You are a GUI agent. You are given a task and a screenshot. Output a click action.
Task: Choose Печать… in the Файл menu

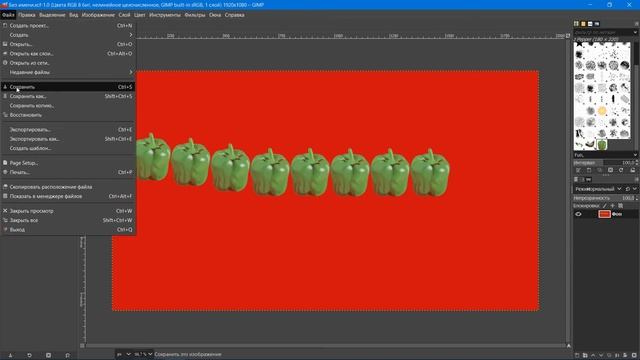(x=68, y=172)
